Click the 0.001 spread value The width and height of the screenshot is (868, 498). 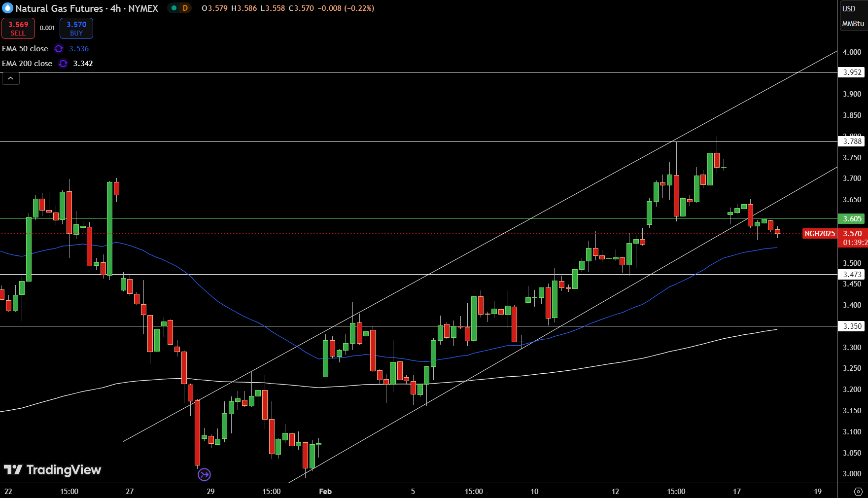47,28
